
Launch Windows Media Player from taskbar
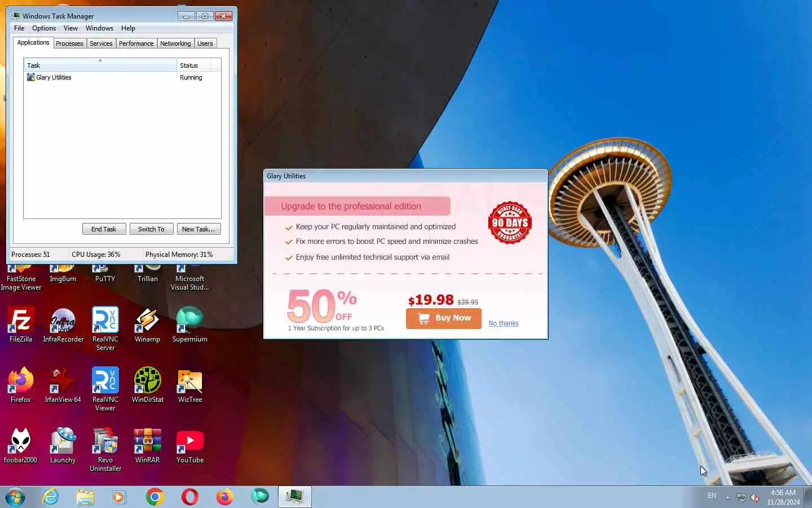pyautogui.click(x=119, y=497)
